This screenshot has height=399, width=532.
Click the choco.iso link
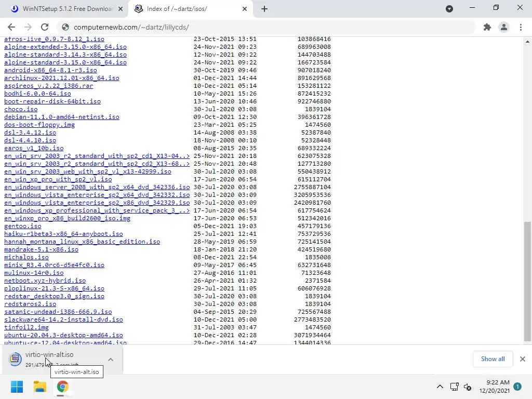(x=21, y=109)
